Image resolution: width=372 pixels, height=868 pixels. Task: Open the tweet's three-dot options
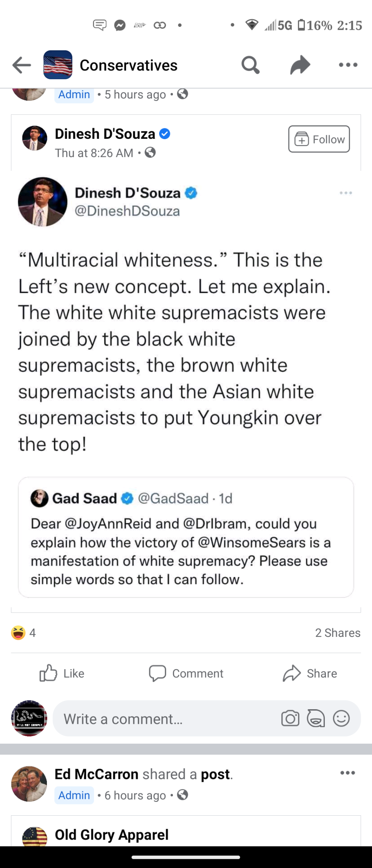pos(345,193)
